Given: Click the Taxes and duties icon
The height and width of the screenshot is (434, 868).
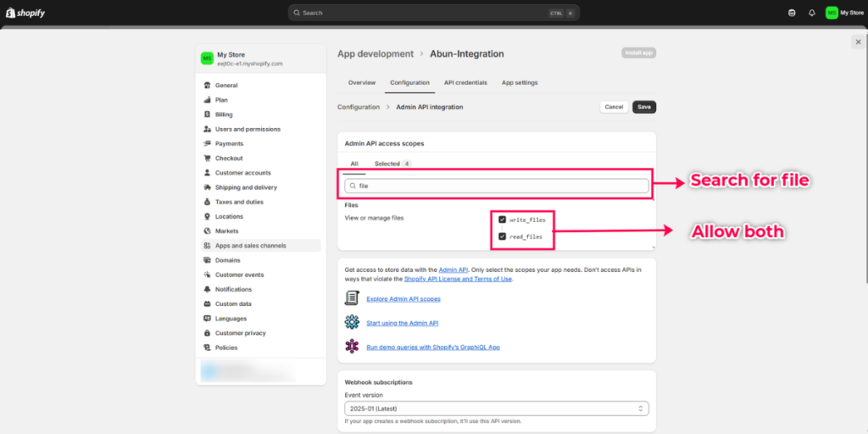Looking at the screenshot, I should (207, 202).
